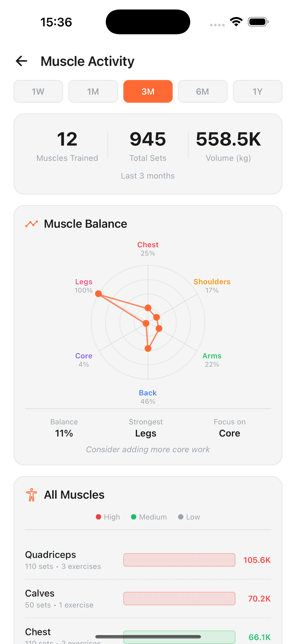296x644 pixels.
Task: Tap the Chest label on the radar chart
Action: 148,244
